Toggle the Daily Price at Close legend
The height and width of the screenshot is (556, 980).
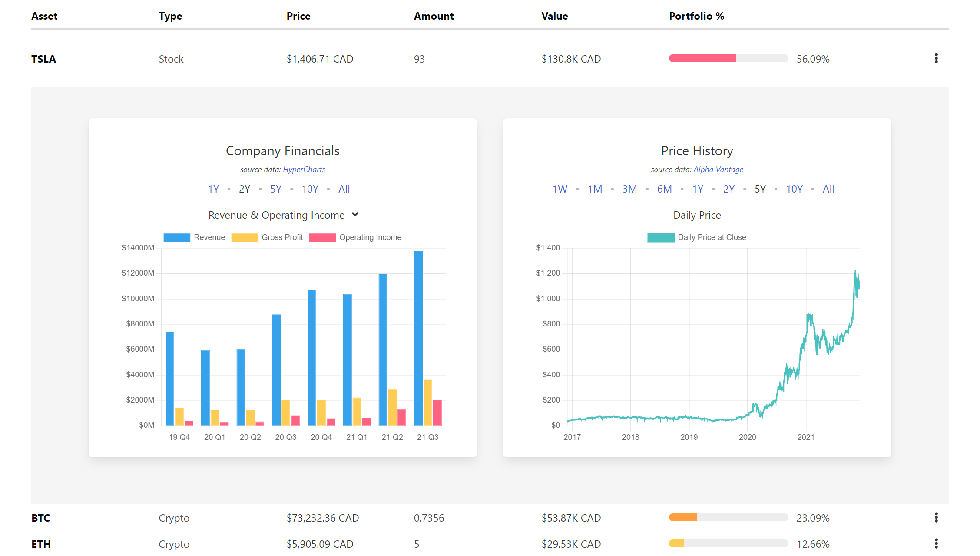tap(697, 237)
